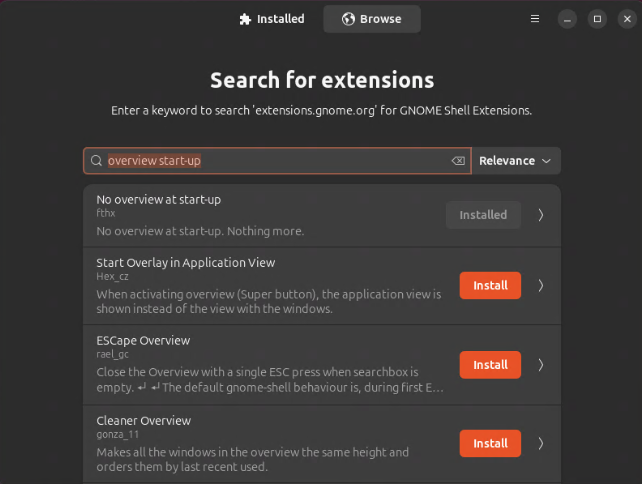642x484 pixels.
Task: Click the ESCape Overview description text
Action: (x=270, y=380)
